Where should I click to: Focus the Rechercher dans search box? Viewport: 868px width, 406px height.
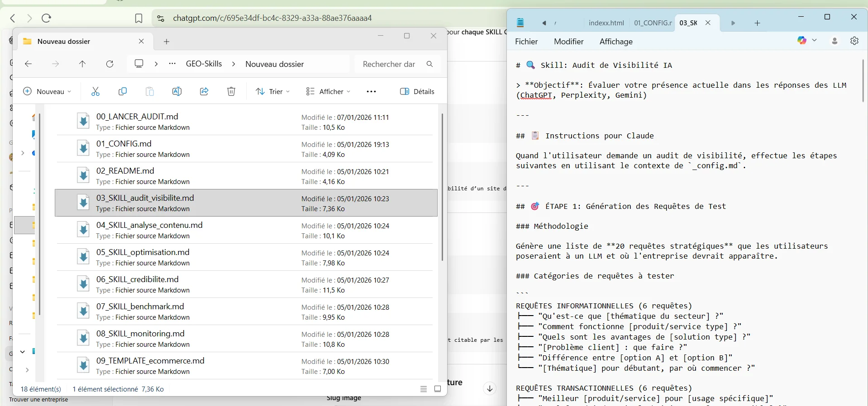(396, 64)
